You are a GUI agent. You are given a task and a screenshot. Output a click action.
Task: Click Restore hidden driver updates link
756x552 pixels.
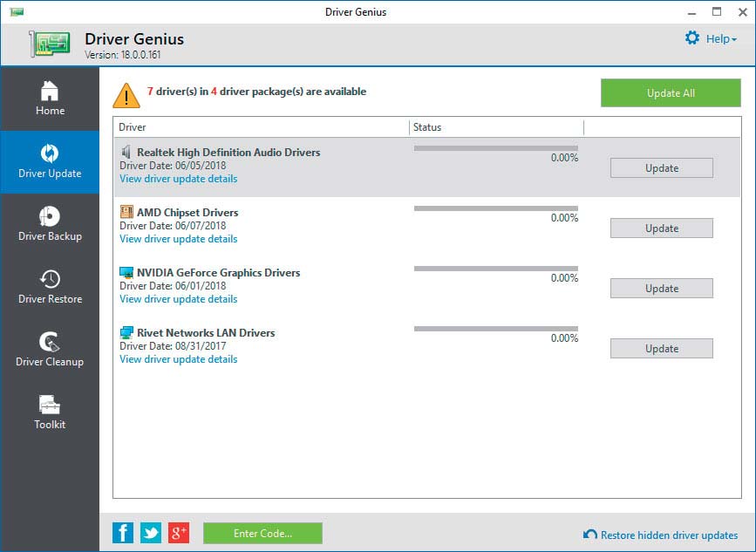(x=669, y=535)
